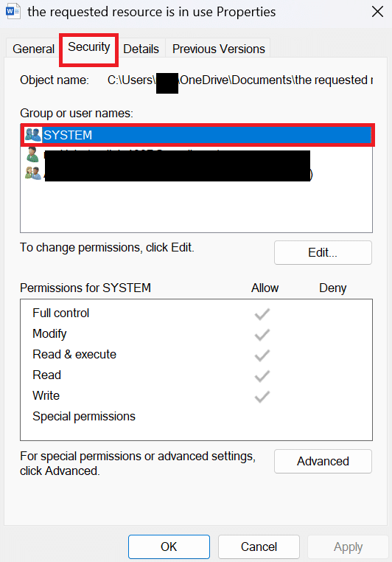Open the Security tab

click(x=88, y=47)
